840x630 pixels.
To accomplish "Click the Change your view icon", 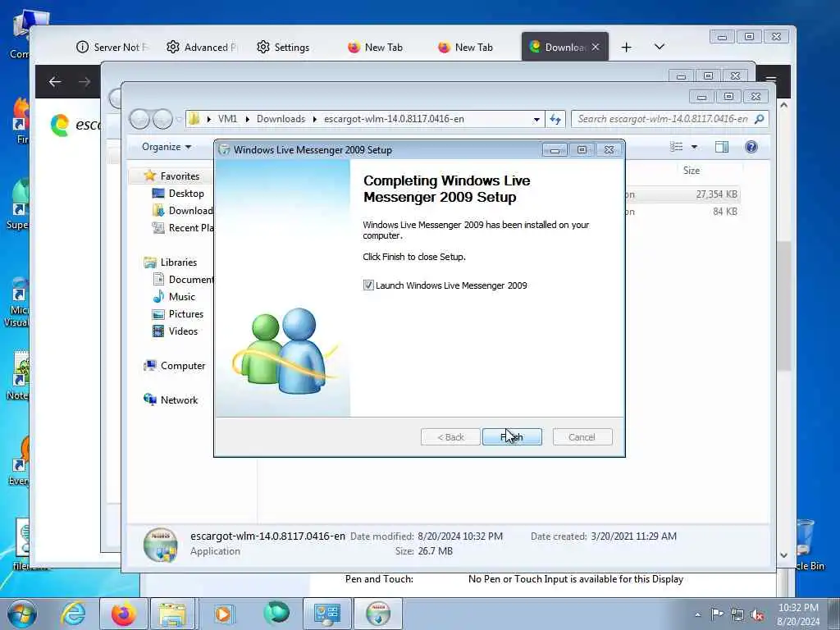I will (677, 147).
